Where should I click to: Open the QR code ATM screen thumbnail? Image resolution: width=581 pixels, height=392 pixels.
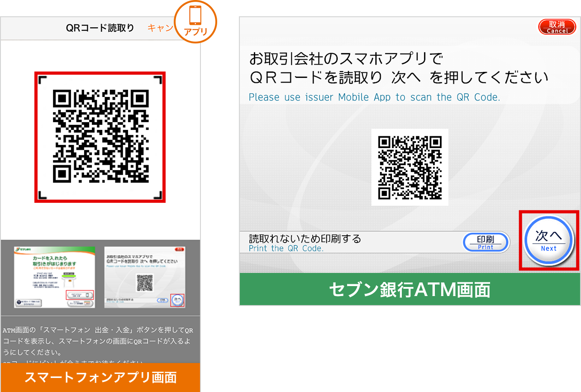tap(144, 277)
